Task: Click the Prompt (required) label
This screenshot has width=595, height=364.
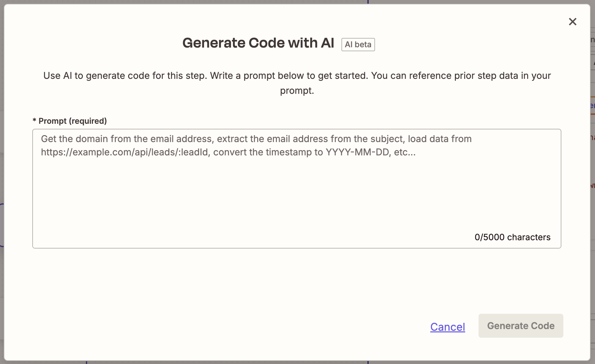Action: (x=70, y=121)
